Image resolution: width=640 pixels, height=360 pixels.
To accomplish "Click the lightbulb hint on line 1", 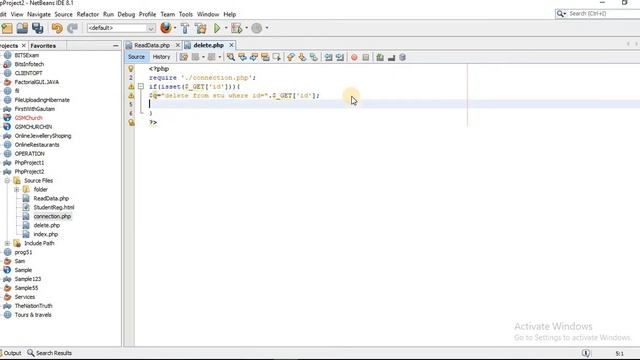I will (131, 69).
